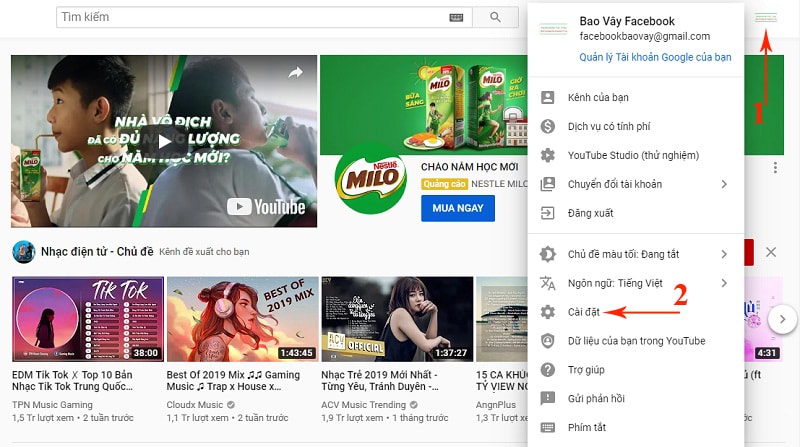Click the dollar icon for Dịch vụ có tính phí
The height and width of the screenshot is (447, 800).
pyautogui.click(x=547, y=126)
